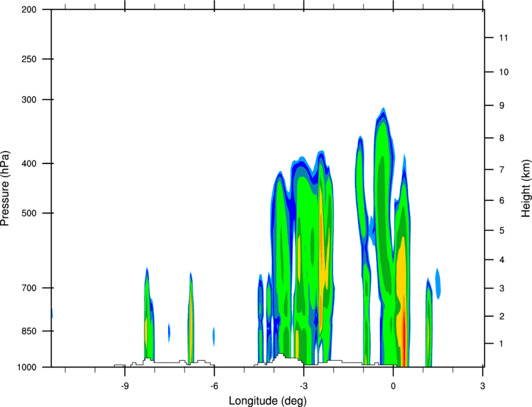Click the 'Height (km)' axis title
The height and width of the screenshot is (407, 532).
click(526, 188)
